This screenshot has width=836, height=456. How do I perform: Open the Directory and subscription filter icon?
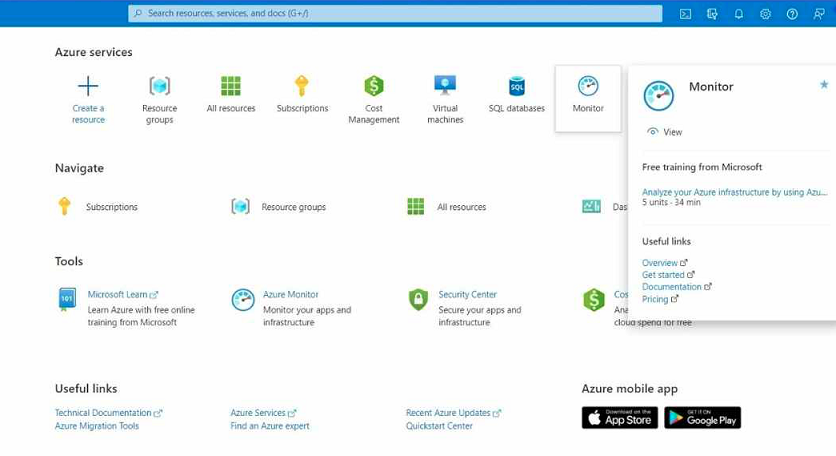pyautogui.click(x=712, y=14)
